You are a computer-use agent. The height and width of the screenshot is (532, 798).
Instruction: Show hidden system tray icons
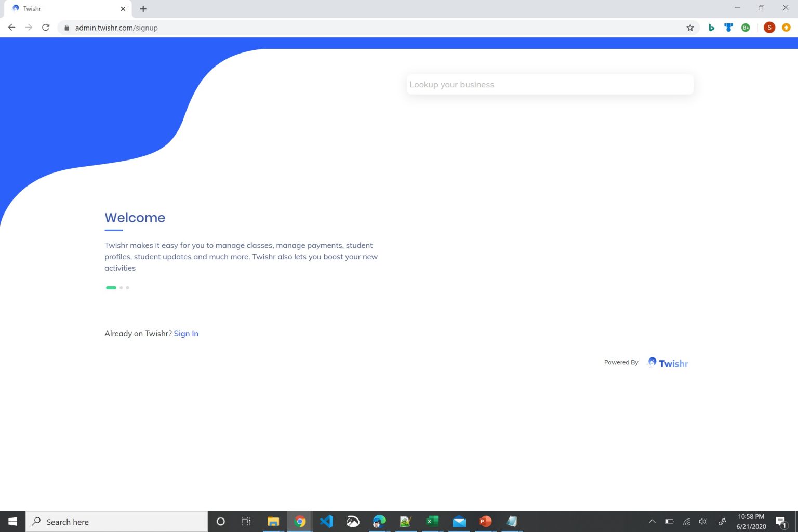[652, 522]
